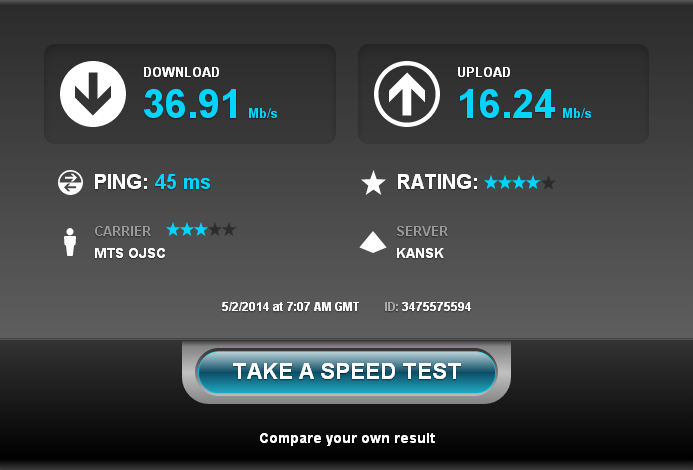Click the MTS OJSC carrier name
Screen dimensions: 693x470
(x=130, y=253)
